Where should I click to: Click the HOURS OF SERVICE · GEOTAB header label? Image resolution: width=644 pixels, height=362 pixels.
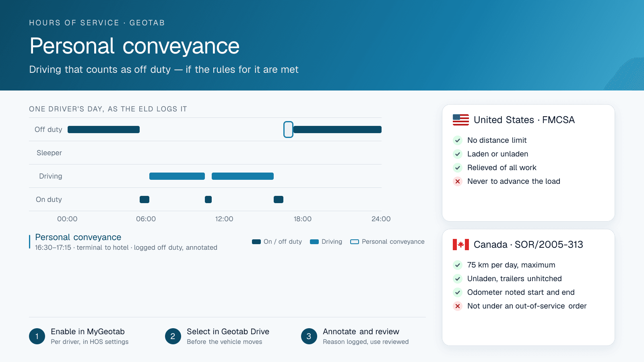97,23
